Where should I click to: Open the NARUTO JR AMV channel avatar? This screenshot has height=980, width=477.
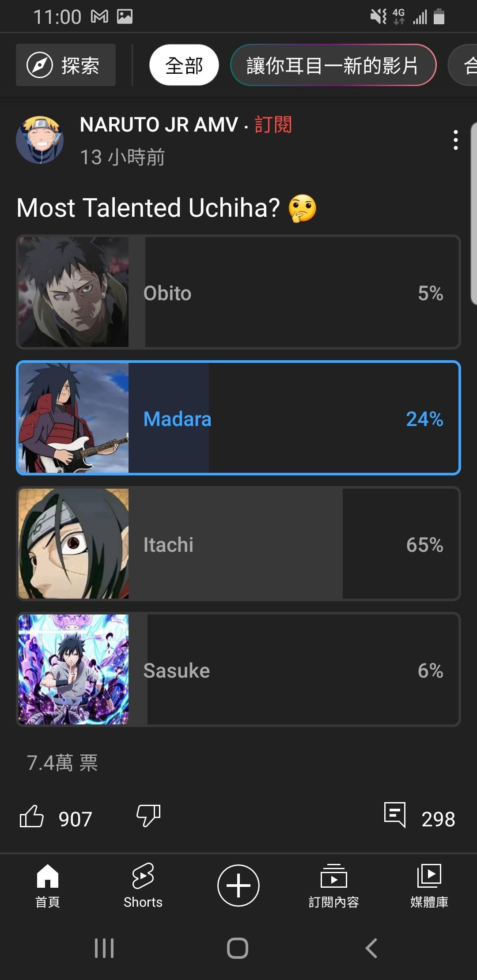(40, 140)
